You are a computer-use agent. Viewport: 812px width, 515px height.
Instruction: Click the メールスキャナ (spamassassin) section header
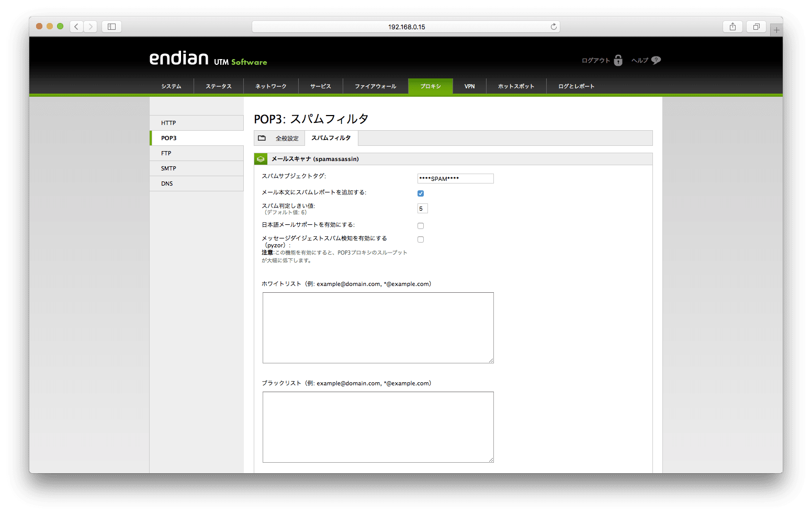(x=453, y=159)
